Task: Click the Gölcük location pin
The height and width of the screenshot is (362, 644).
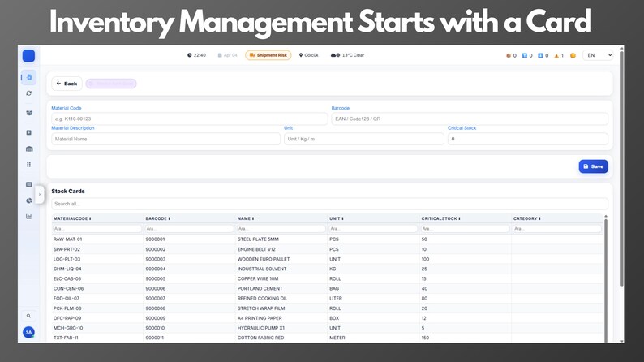Action: [308, 55]
